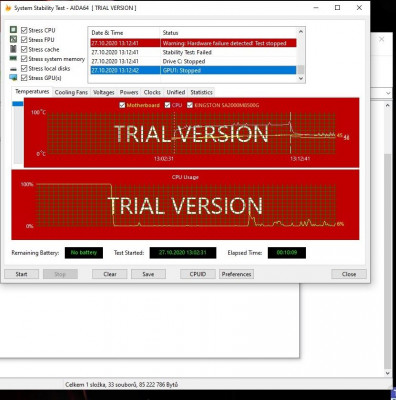Expand the dropdown arrow in background window
The width and height of the screenshot is (396, 400).
click(x=388, y=93)
